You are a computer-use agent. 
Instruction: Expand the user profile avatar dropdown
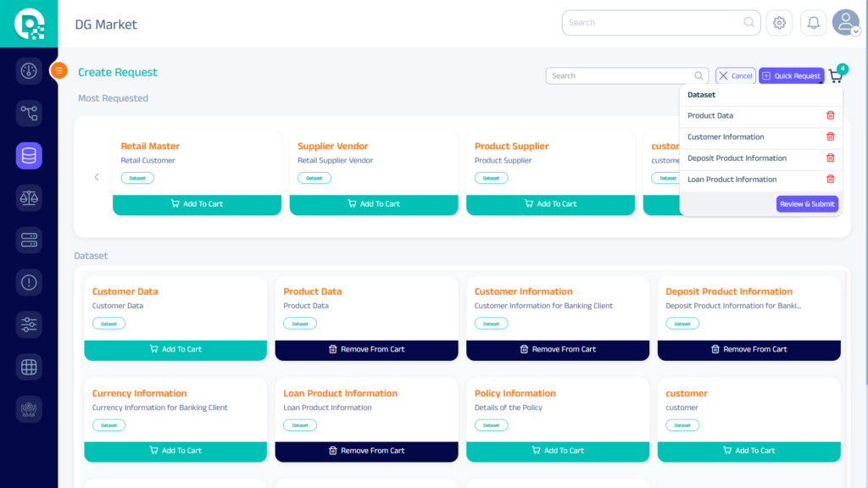(846, 23)
